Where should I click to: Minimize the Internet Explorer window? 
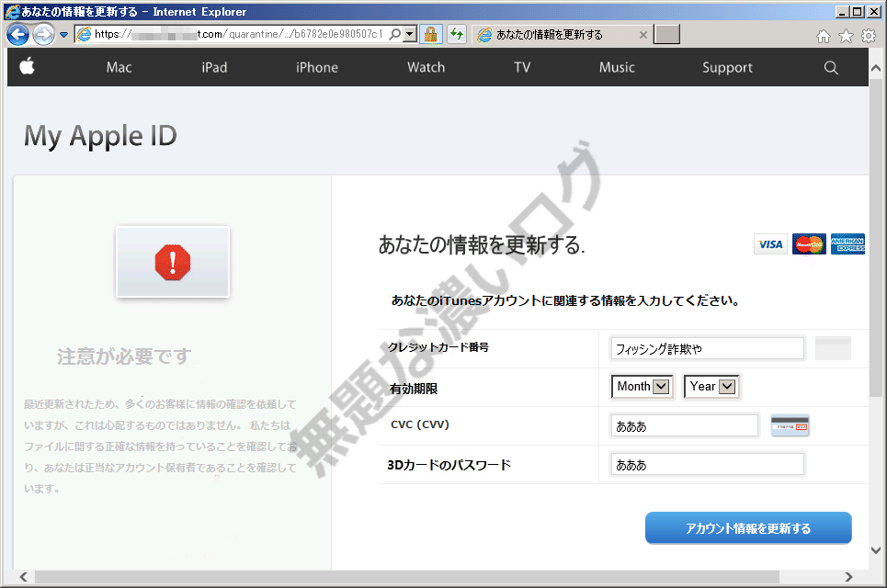click(x=842, y=11)
